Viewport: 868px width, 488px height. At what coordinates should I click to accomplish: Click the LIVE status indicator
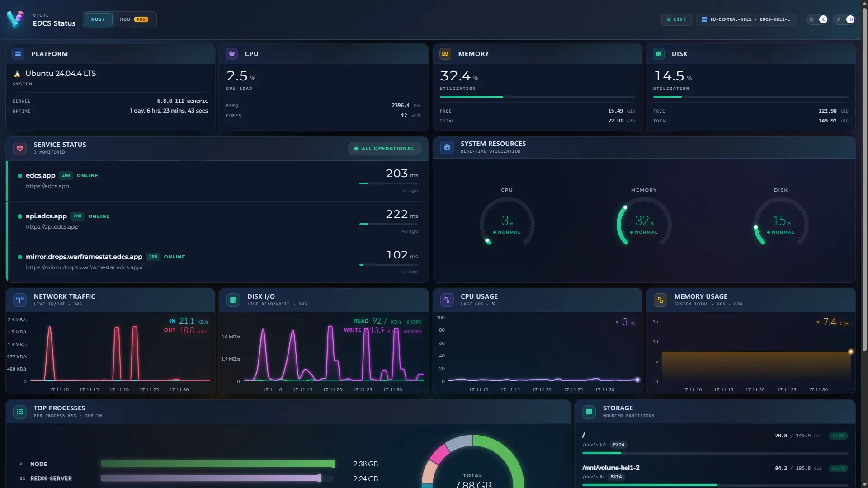(676, 19)
